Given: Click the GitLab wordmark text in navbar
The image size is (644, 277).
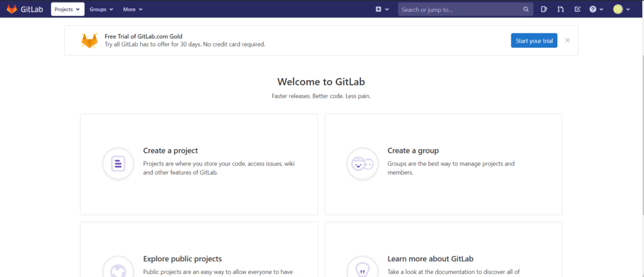Looking at the screenshot, I should tap(31, 9).
